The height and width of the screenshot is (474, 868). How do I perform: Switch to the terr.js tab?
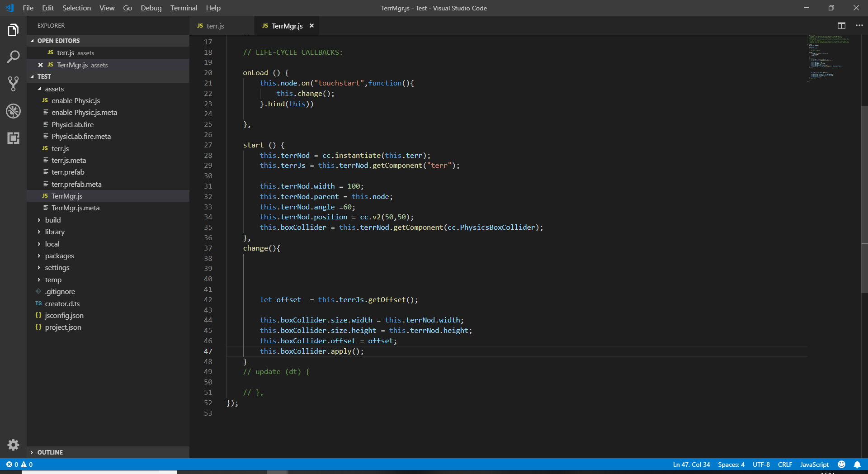tap(215, 26)
